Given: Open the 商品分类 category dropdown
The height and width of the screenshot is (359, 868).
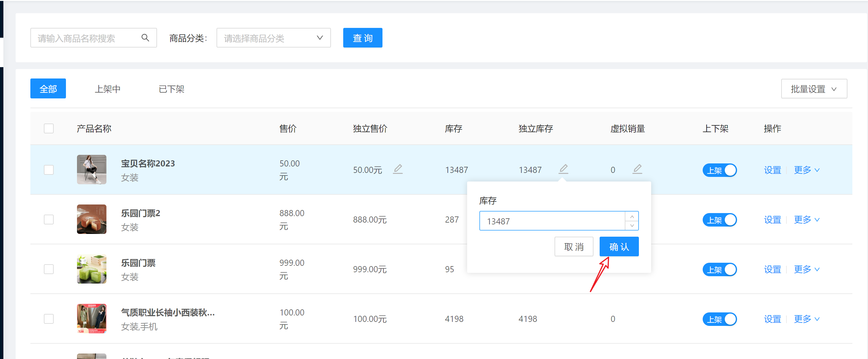Looking at the screenshot, I should pyautogui.click(x=273, y=38).
